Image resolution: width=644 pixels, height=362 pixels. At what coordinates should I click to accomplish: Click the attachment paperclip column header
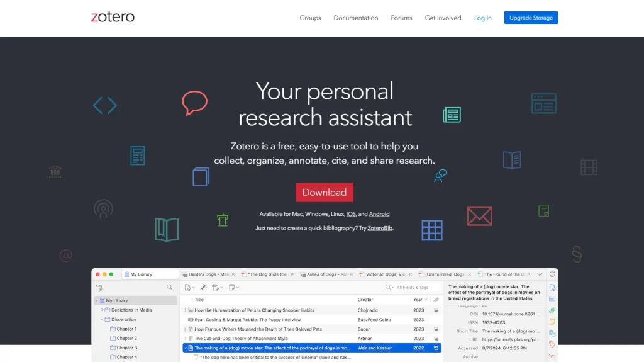pyautogui.click(x=436, y=300)
